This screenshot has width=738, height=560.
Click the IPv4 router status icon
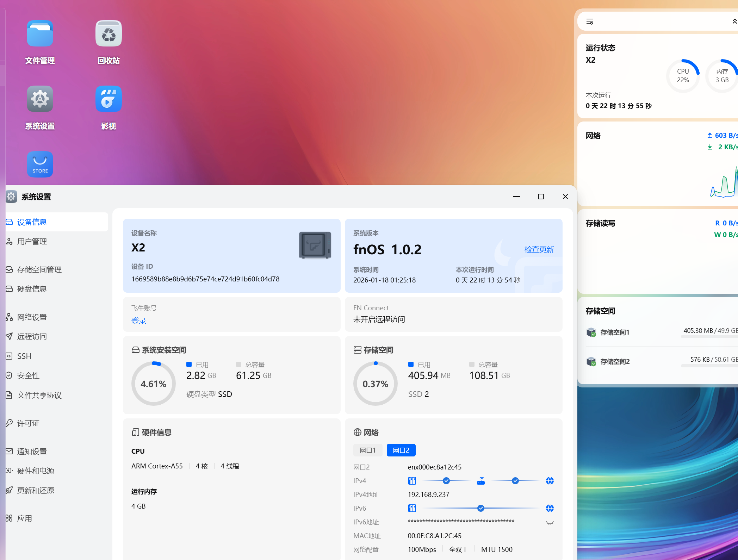coord(481,481)
